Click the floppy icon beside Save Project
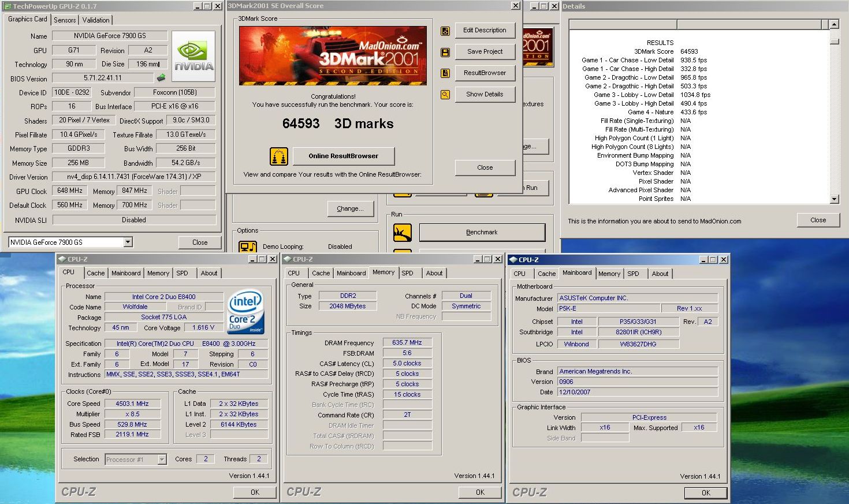The width and height of the screenshot is (849, 504). (445, 53)
